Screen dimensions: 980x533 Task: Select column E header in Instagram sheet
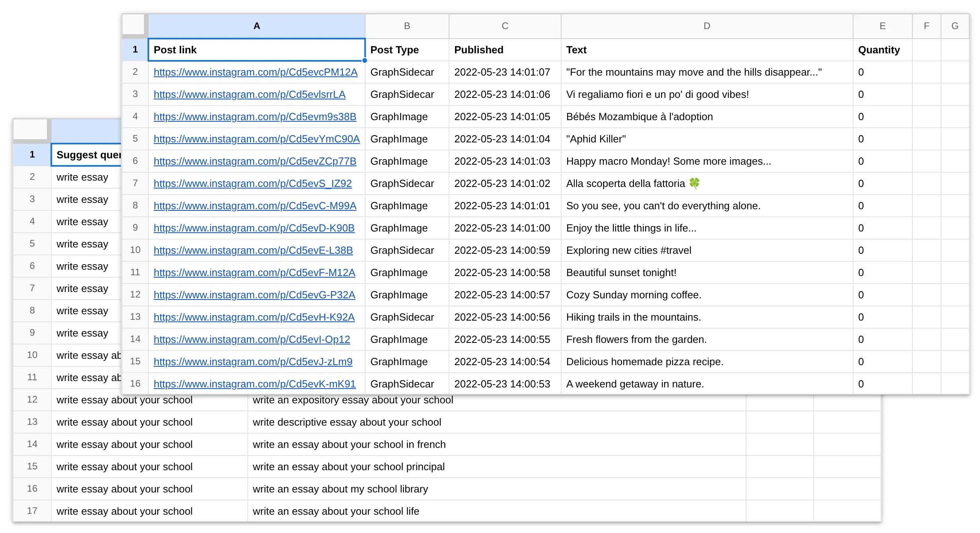pyautogui.click(x=883, y=26)
